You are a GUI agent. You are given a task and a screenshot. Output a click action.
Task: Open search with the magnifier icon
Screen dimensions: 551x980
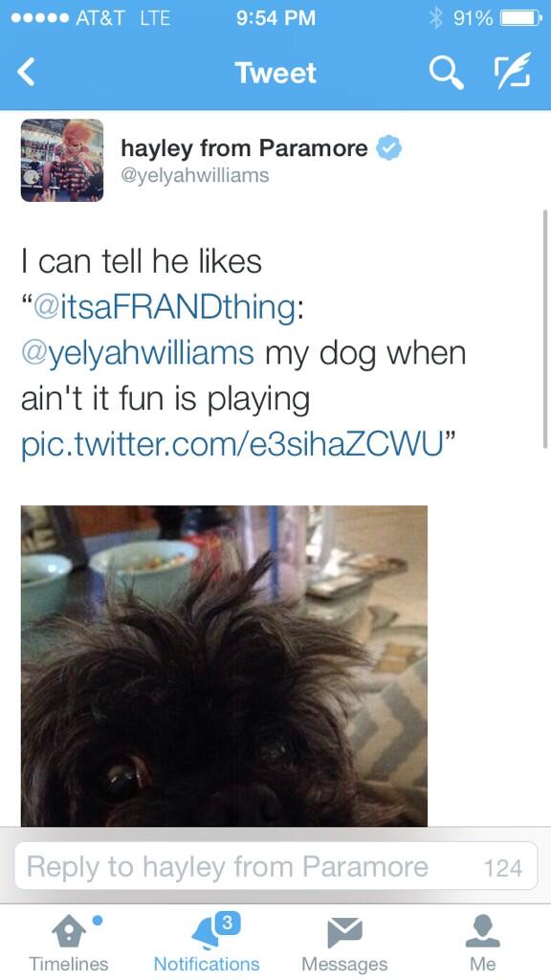pyautogui.click(x=447, y=73)
